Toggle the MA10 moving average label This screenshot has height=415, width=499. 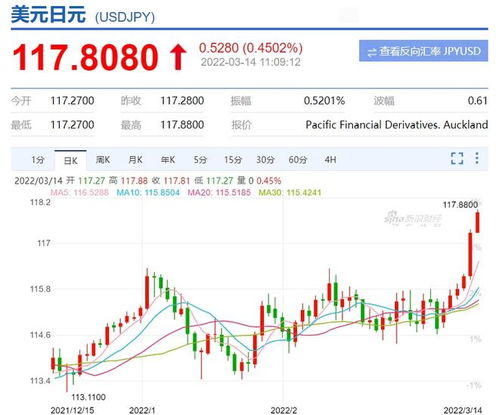coord(148,192)
